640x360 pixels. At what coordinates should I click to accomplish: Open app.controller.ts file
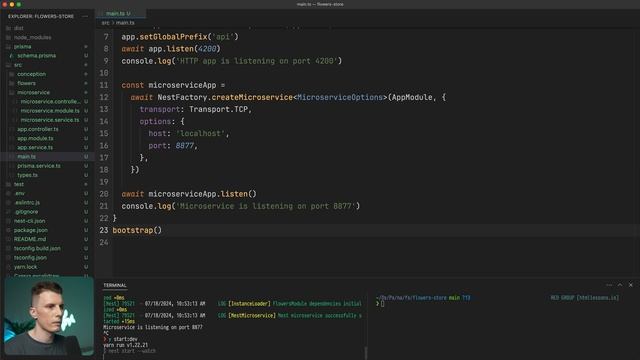coord(38,129)
